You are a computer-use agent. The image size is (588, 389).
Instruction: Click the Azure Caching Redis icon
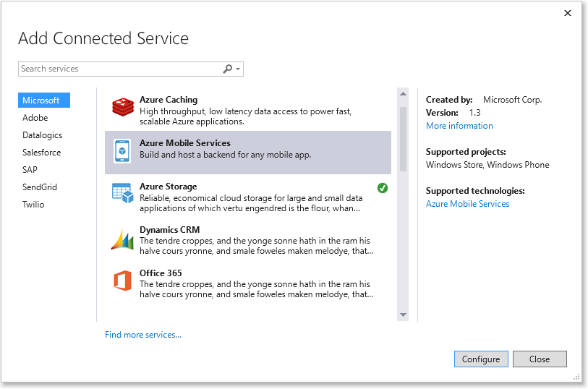(123, 107)
